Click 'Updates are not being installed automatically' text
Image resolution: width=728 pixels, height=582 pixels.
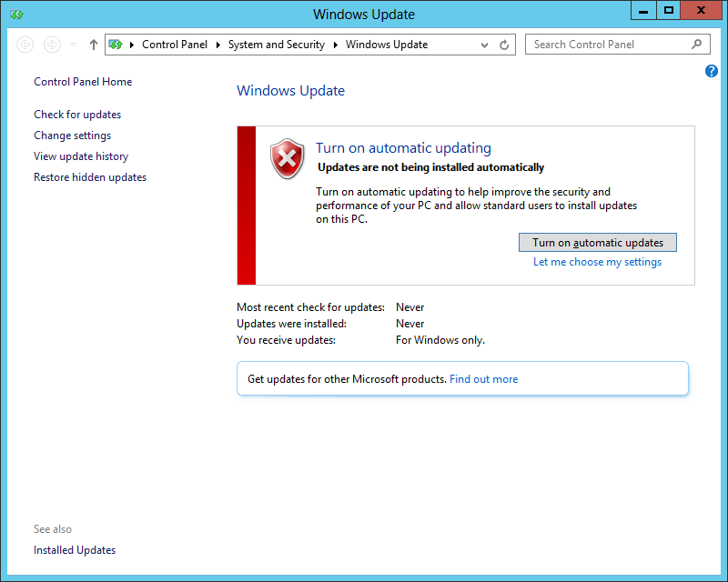[430, 167]
